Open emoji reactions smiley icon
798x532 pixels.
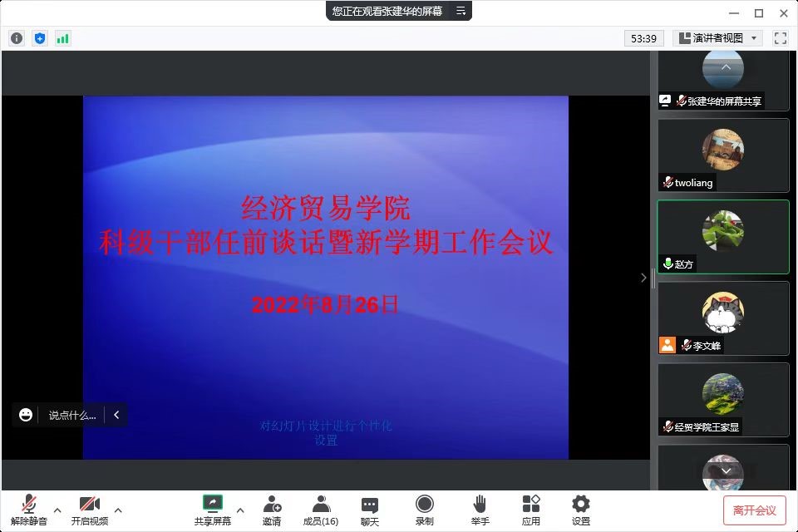pos(26,415)
